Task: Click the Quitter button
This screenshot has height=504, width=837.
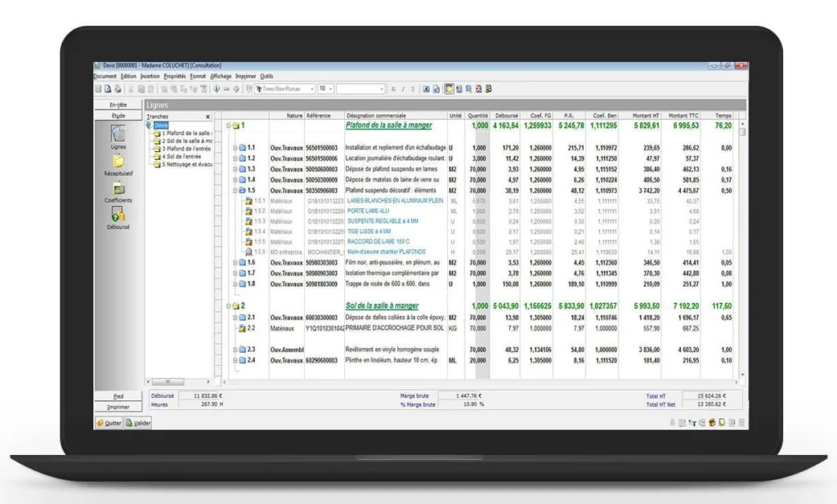Action: pyautogui.click(x=110, y=422)
